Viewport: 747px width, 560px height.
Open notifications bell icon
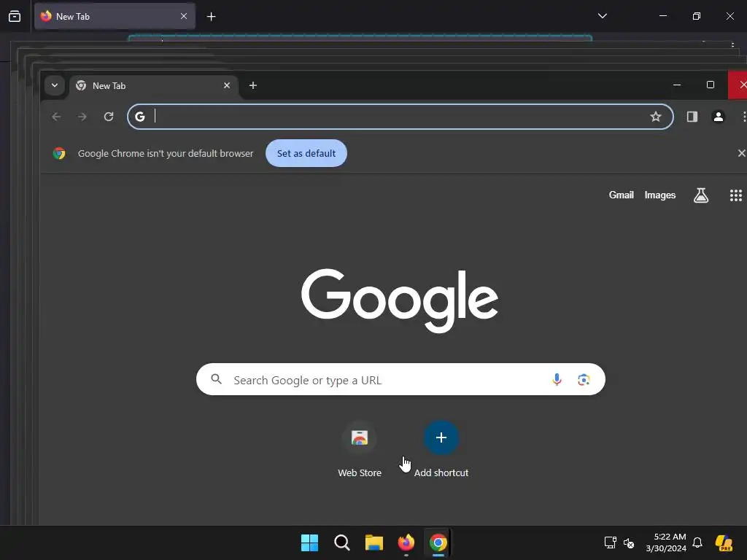click(697, 542)
